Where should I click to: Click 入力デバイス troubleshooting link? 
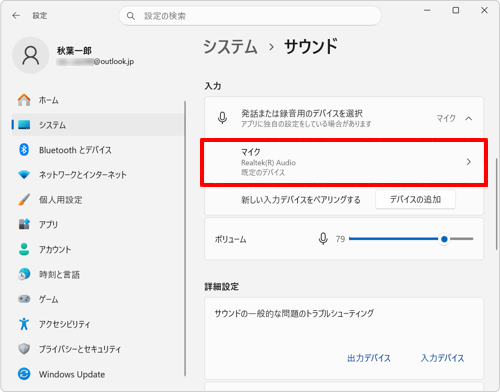click(x=442, y=358)
